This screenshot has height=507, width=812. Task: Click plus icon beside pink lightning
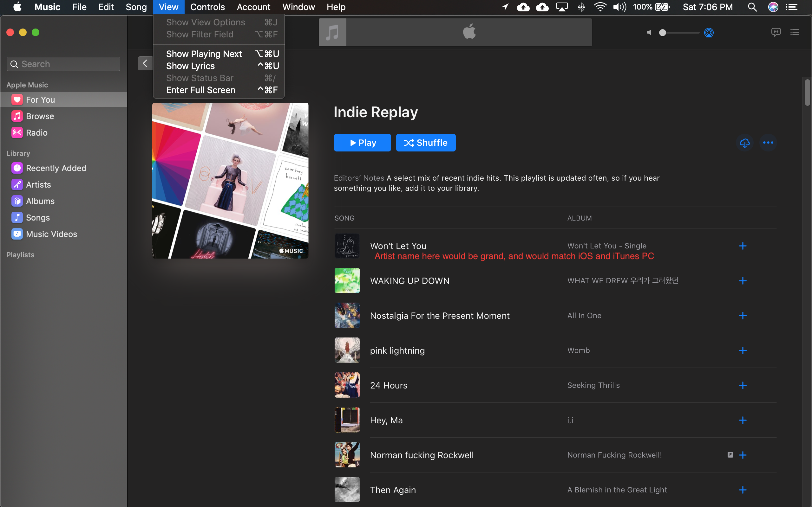tap(743, 350)
